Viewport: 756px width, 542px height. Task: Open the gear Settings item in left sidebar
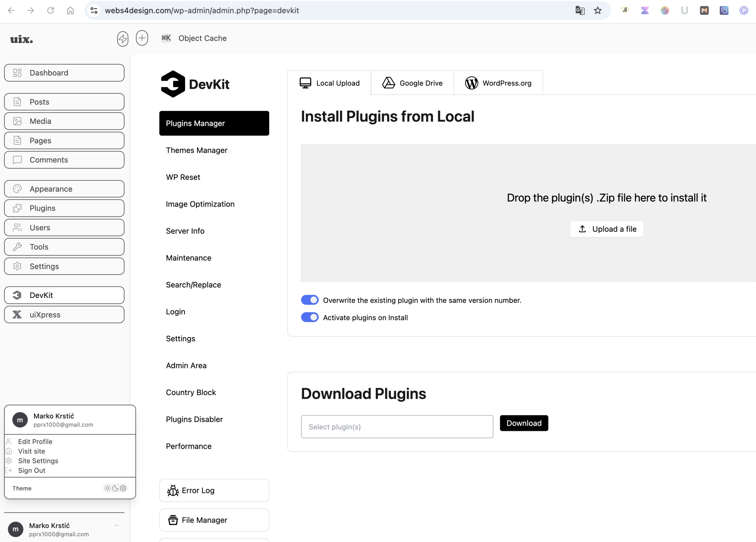(64, 266)
